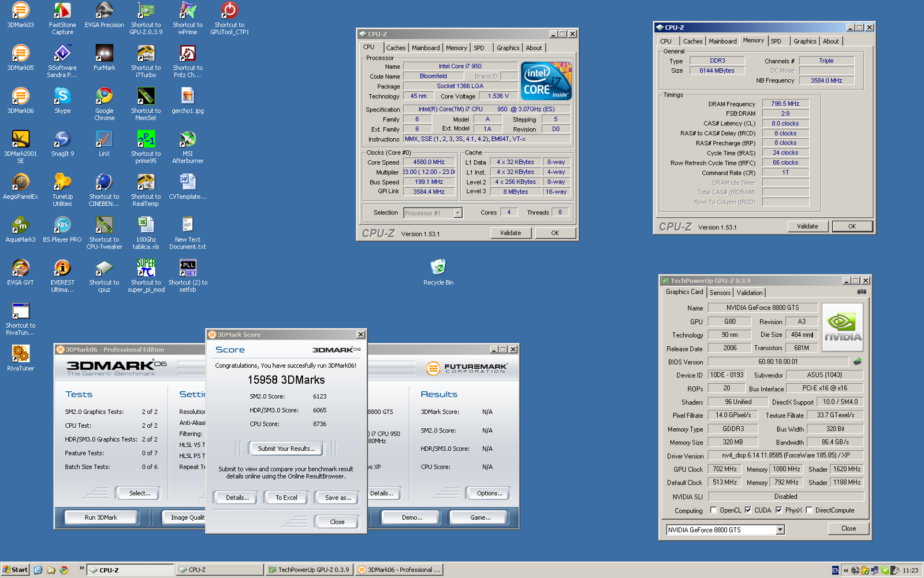Toggle the PhysX checkbox in GPU-Z
This screenshot has height=578, width=924.
778,510
